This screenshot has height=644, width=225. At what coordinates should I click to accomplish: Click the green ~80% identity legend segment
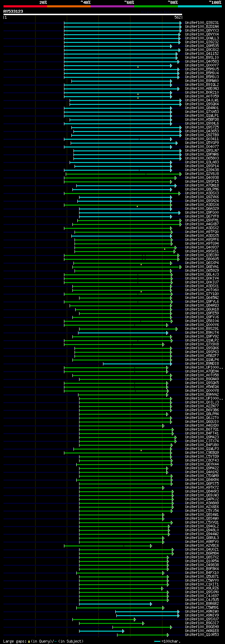click(156, 6)
